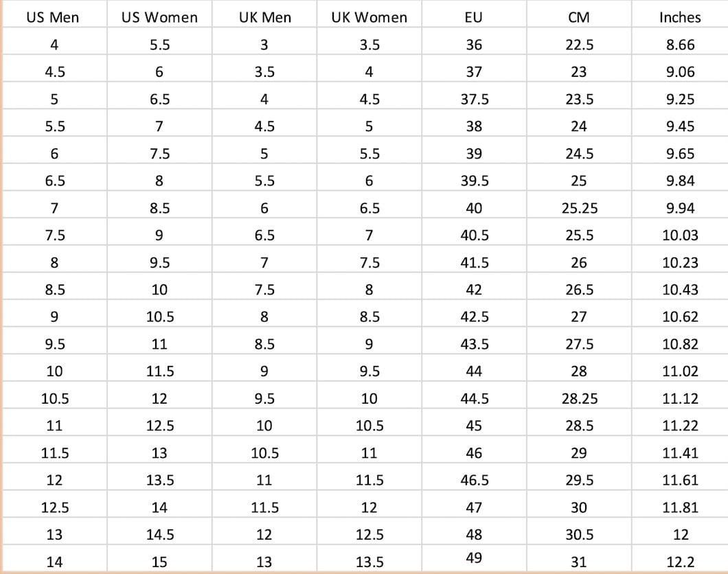Click the US Men column header
The image size is (728, 574).
pos(54,18)
